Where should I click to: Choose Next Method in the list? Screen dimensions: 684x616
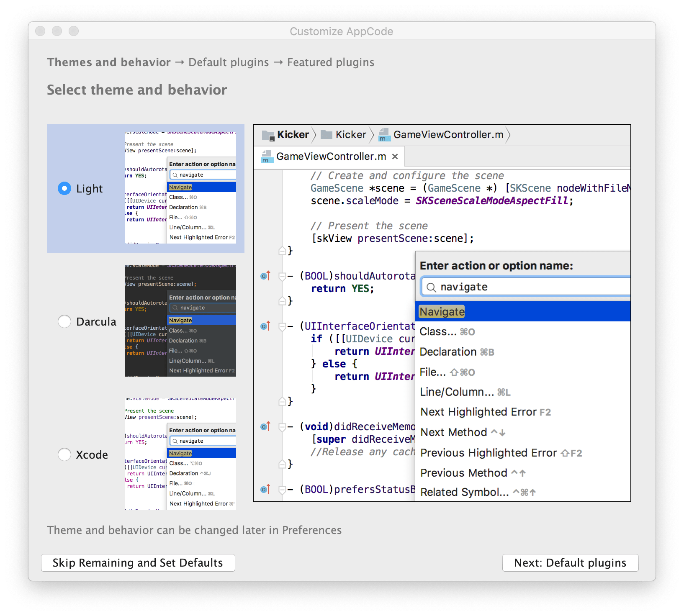tap(523, 432)
